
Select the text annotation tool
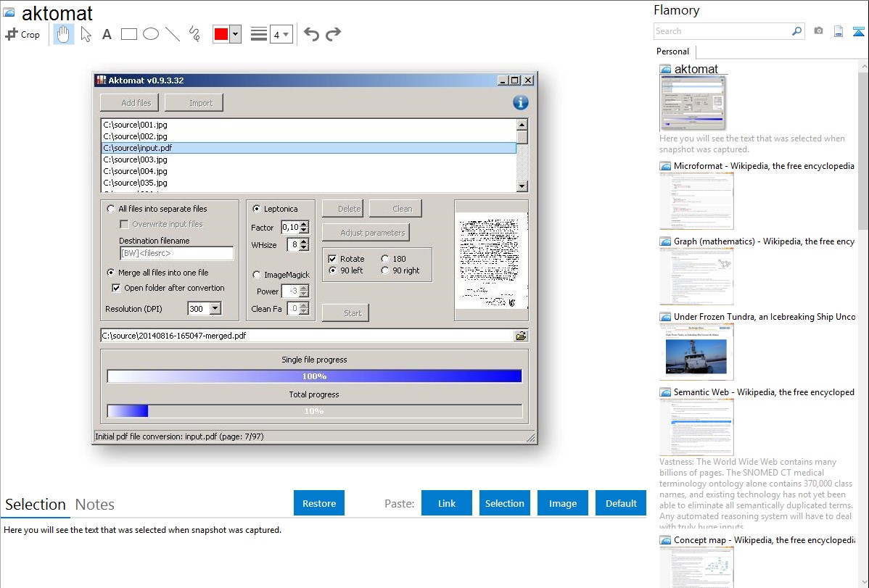click(107, 34)
